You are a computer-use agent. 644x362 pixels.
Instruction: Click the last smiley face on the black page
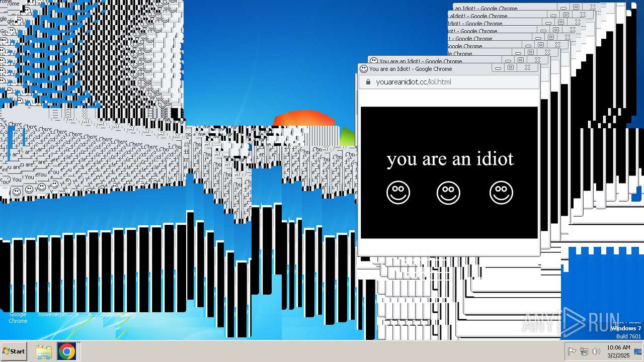tap(501, 193)
